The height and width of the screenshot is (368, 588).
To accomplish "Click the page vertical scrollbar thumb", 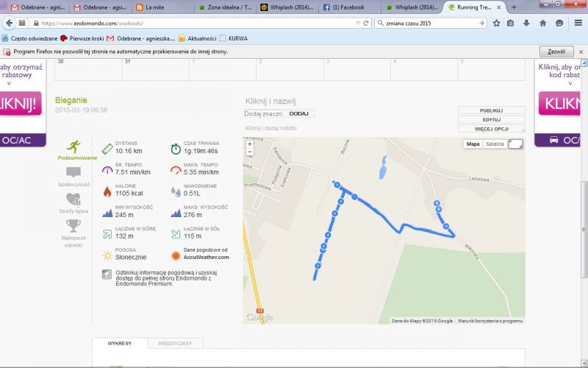I will coord(584,229).
